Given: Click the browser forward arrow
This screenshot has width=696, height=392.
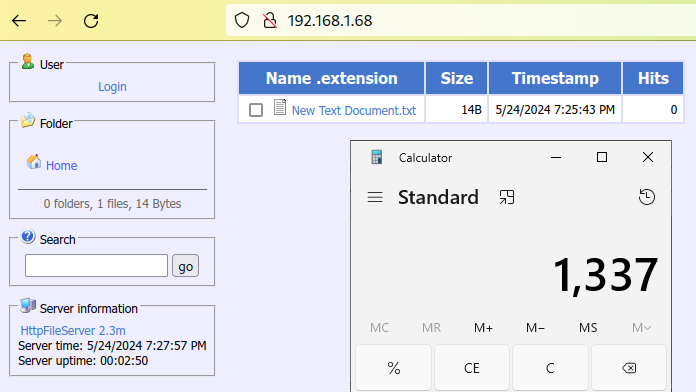Looking at the screenshot, I should (55, 20).
